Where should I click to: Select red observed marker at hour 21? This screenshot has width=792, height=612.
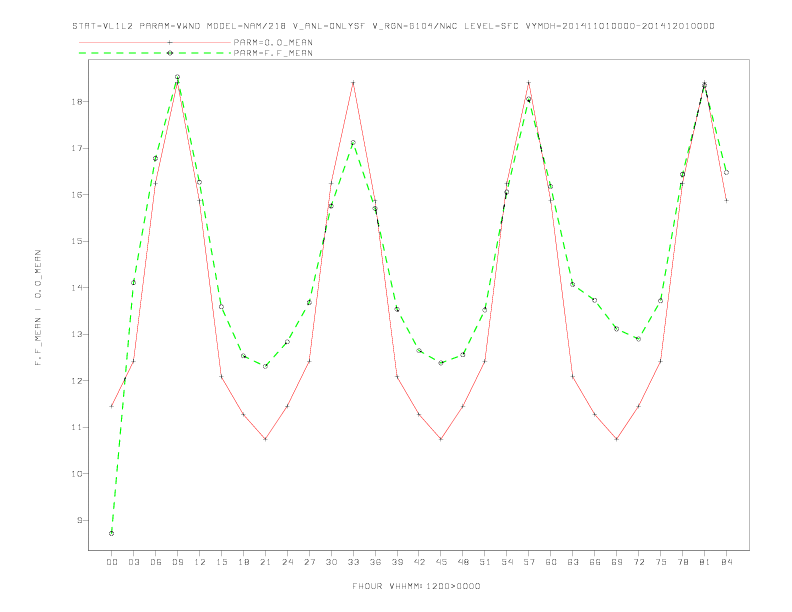tap(265, 439)
